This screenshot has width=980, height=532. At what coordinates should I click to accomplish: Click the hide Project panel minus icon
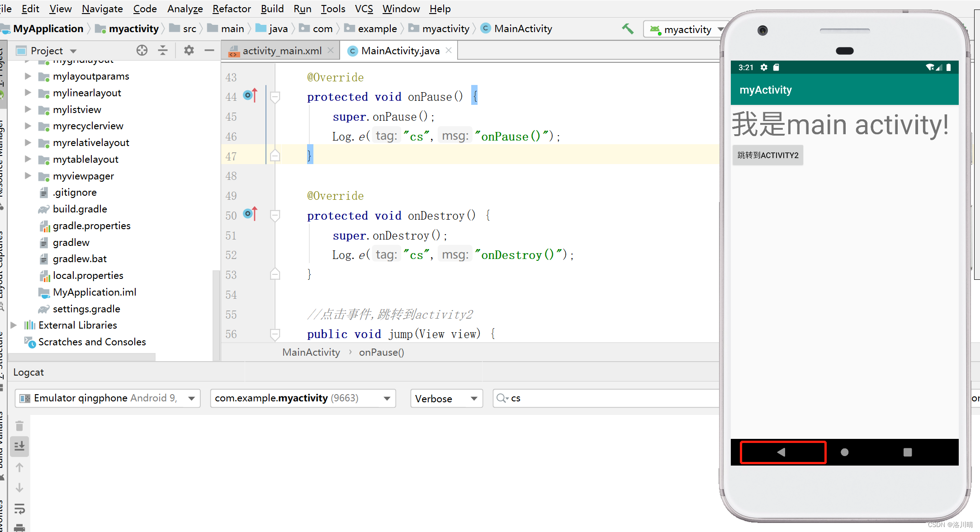pos(209,50)
